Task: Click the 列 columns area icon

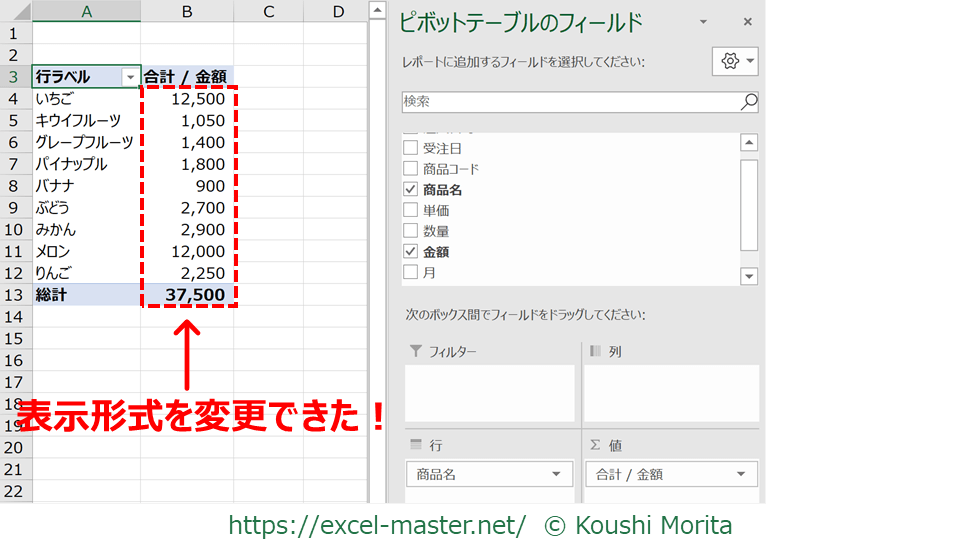Action: pos(596,352)
